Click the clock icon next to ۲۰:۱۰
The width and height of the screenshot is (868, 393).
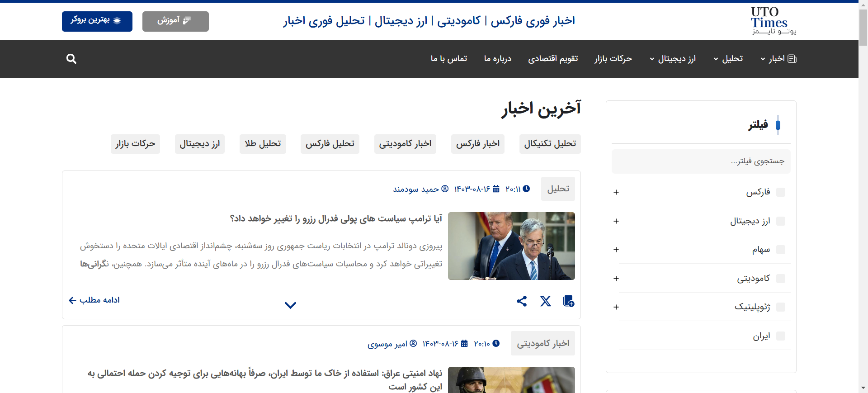pos(496,343)
